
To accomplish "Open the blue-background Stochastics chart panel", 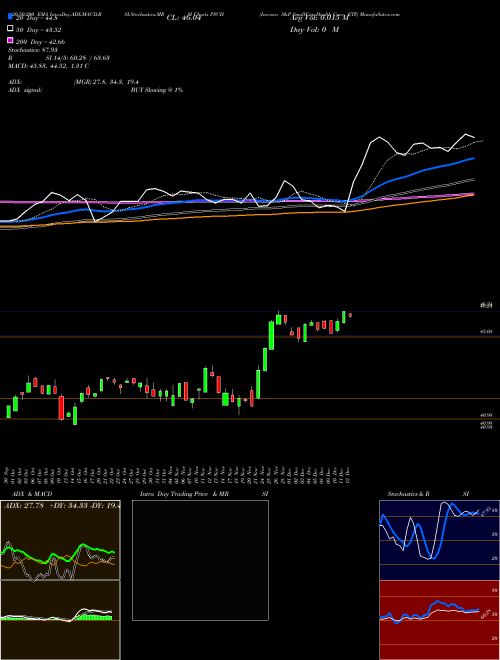I will (x=439, y=540).
